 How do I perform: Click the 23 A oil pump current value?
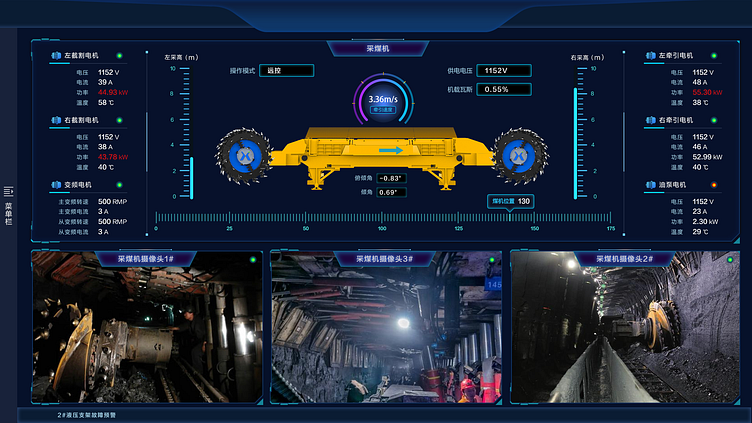coord(700,212)
